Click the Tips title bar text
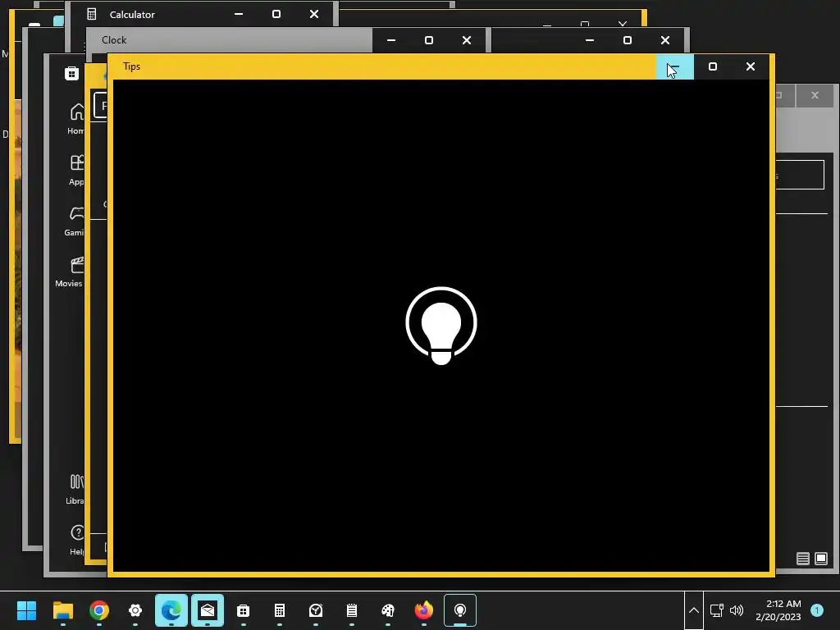This screenshot has height=630, width=840. [x=132, y=66]
